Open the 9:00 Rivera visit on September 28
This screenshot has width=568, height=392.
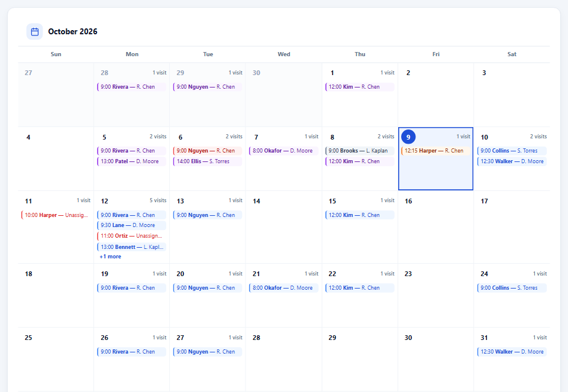[131, 87]
